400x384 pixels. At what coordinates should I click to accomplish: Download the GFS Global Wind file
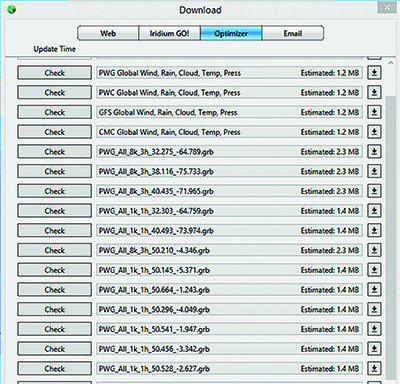(374, 112)
